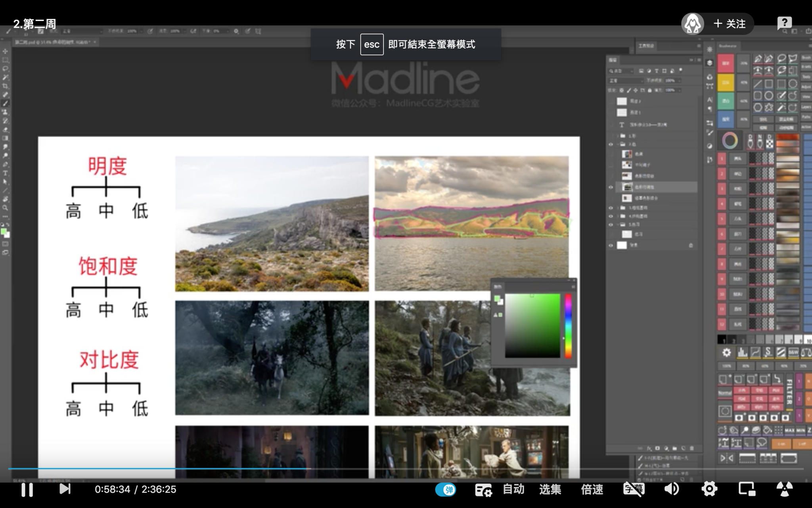Select the Crop tool
The width and height of the screenshot is (812, 508).
[5, 86]
